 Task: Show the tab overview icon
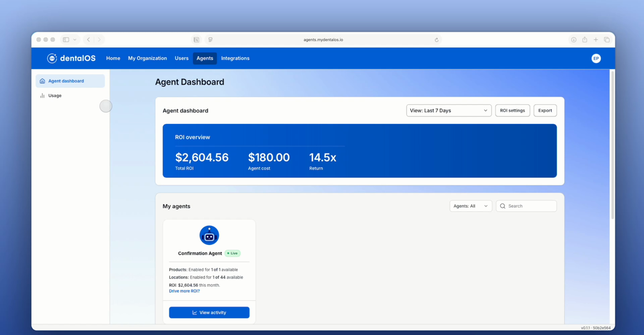(x=607, y=40)
